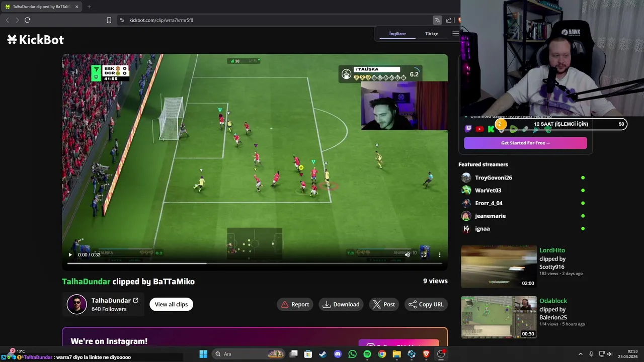Image resolution: width=644 pixels, height=362 pixels.
Task: Open TalhaDundar's avatar profile
Action: point(77,304)
